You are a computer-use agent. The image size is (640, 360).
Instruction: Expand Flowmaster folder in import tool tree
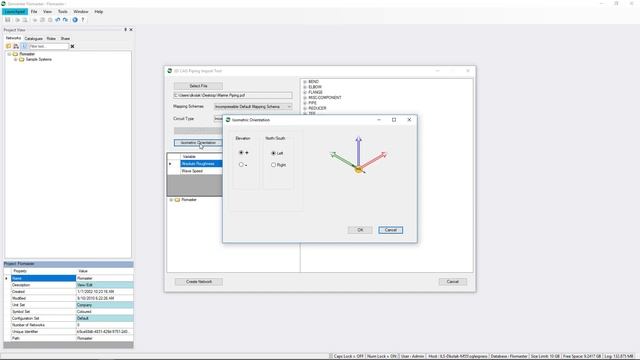coord(171,200)
